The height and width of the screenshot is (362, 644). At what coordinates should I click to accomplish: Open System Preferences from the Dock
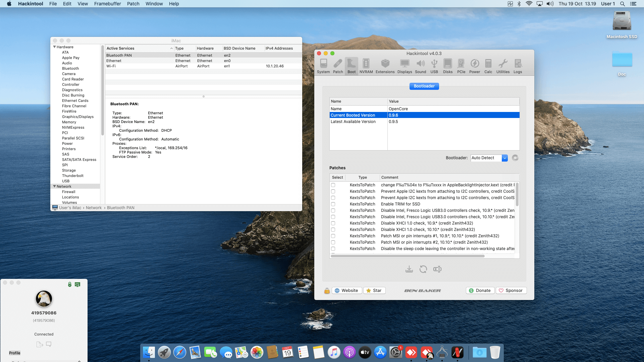[x=396, y=353]
